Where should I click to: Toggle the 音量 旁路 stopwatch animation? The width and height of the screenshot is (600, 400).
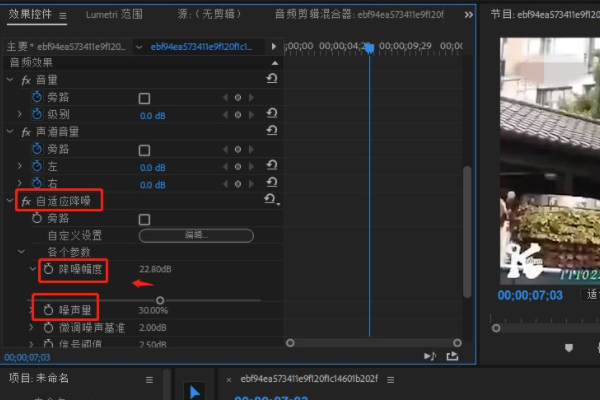coord(37,97)
